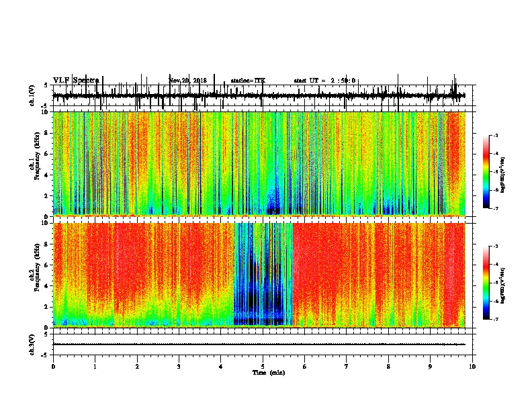Click the x-axis tick label '10'
The image size is (532, 411).
point(472,367)
